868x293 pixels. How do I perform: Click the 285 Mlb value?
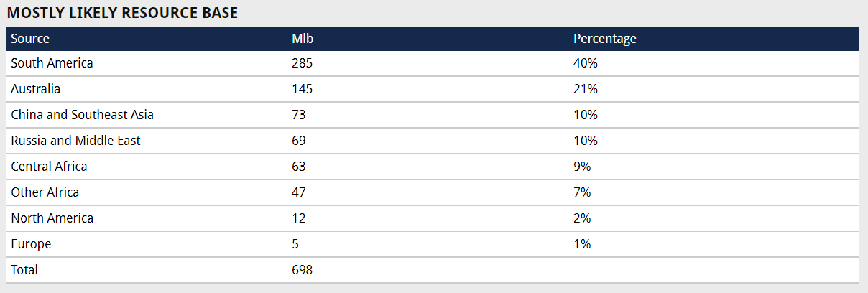click(x=303, y=63)
